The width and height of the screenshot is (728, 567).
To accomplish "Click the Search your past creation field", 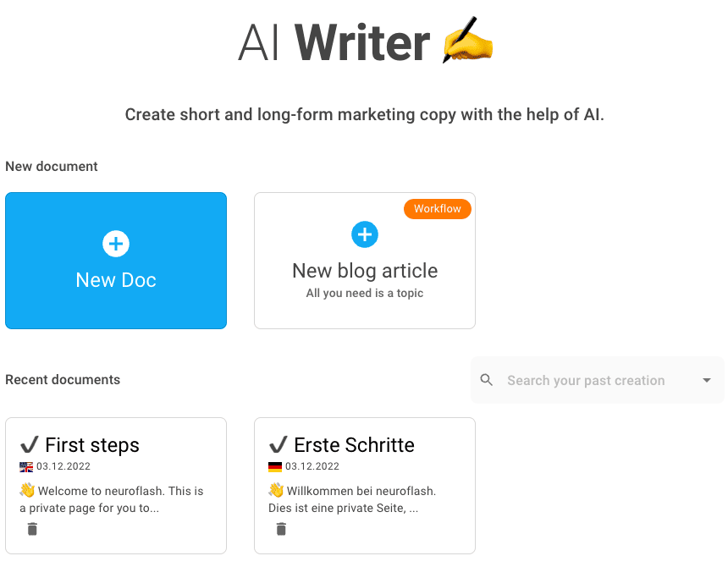I will point(597,380).
